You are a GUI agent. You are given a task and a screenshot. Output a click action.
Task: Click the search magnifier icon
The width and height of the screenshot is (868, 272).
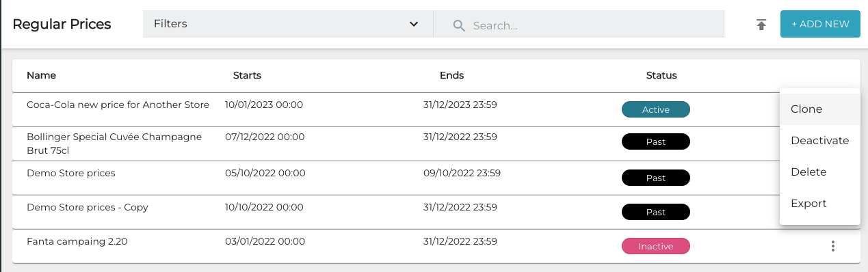point(460,25)
